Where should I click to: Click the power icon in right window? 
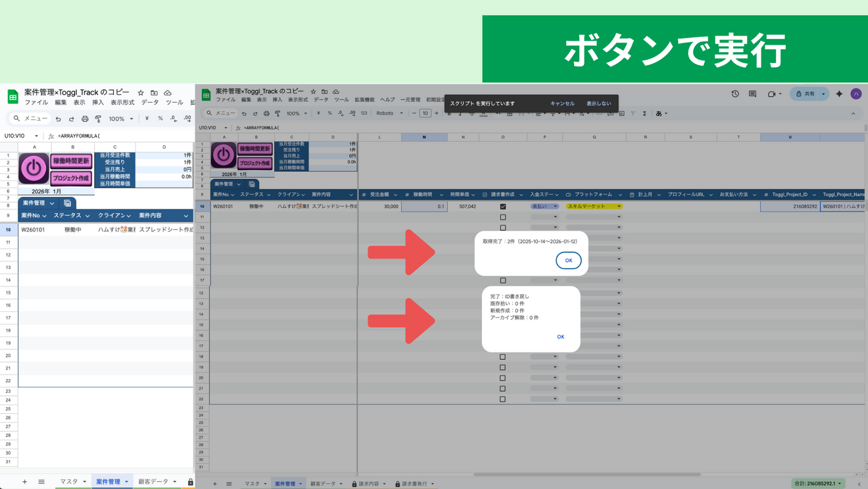click(224, 155)
